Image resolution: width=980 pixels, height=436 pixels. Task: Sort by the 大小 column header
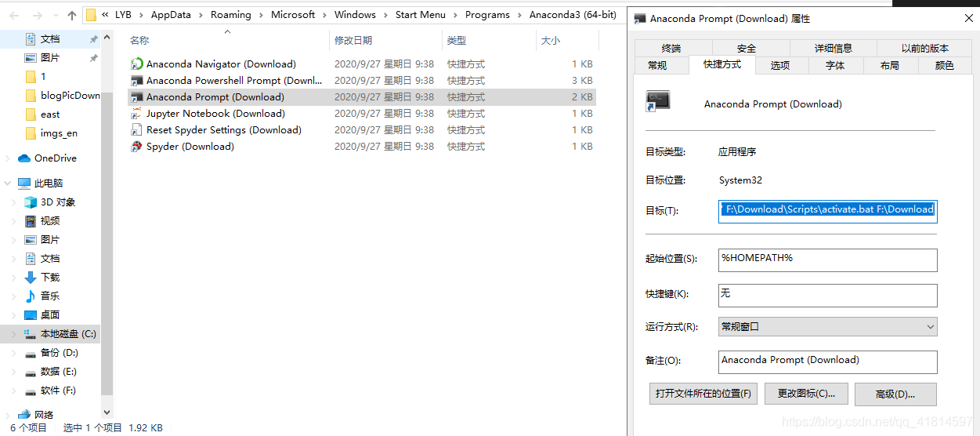click(567, 40)
